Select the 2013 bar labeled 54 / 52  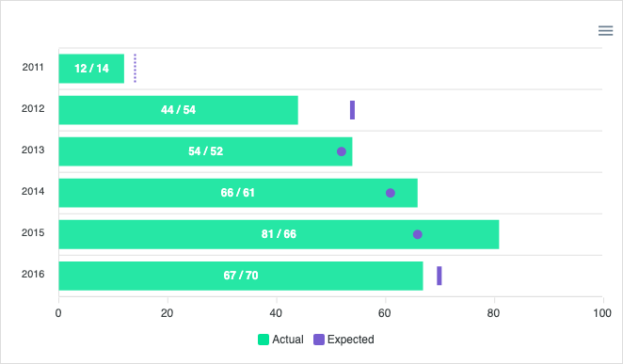pos(205,151)
